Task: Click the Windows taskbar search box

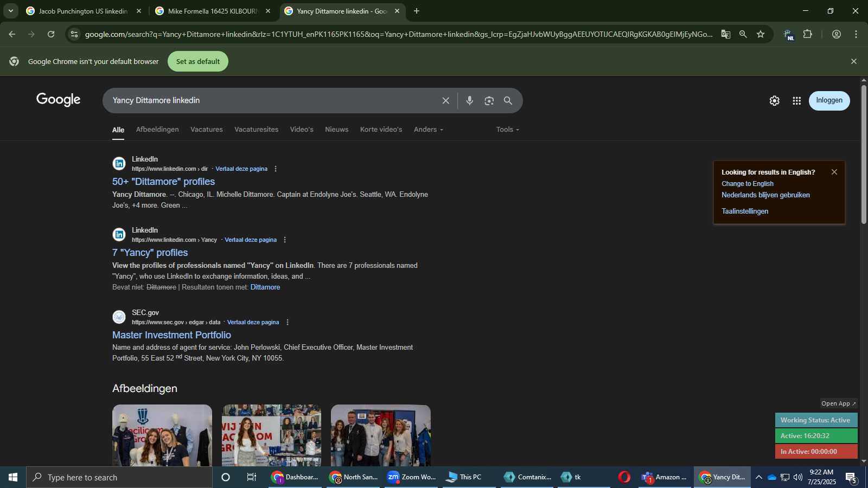Action: click(x=119, y=477)
